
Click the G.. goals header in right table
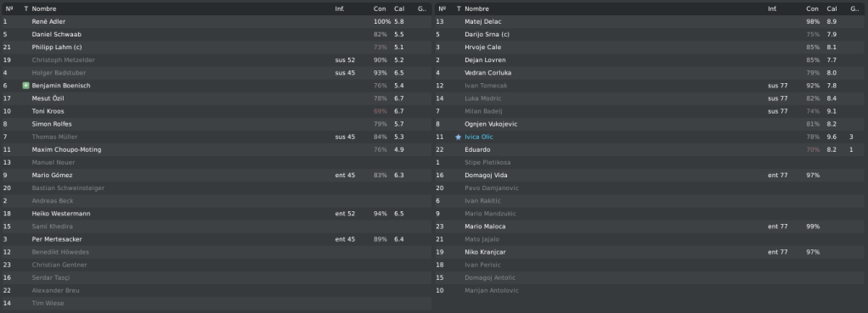coord(854,8)
